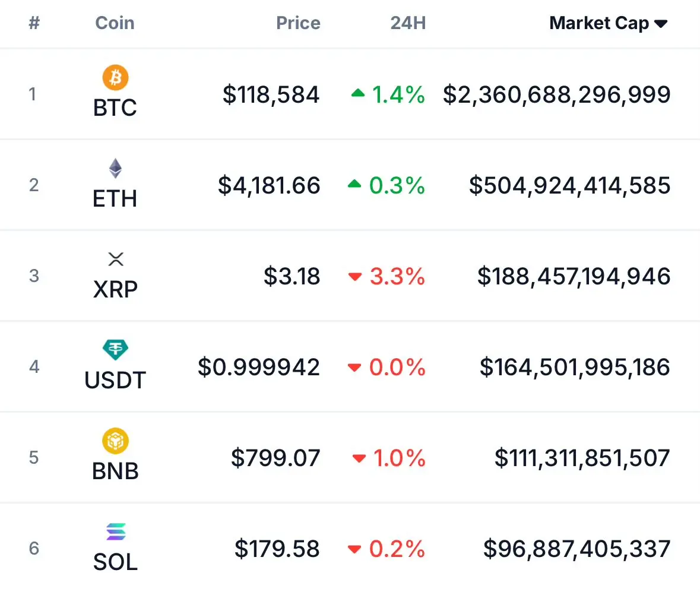
Task: Click the XRP market cap value
Action: tap(574, 276)
